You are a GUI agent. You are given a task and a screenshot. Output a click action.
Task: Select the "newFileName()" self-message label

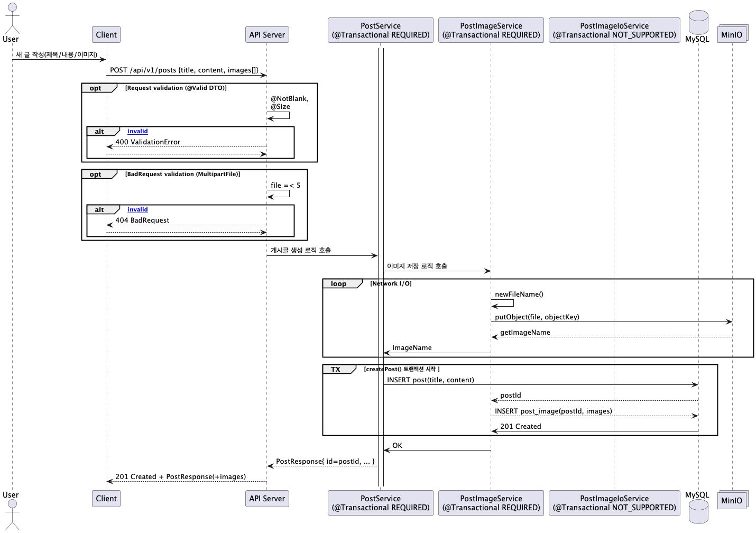point(519,294)
